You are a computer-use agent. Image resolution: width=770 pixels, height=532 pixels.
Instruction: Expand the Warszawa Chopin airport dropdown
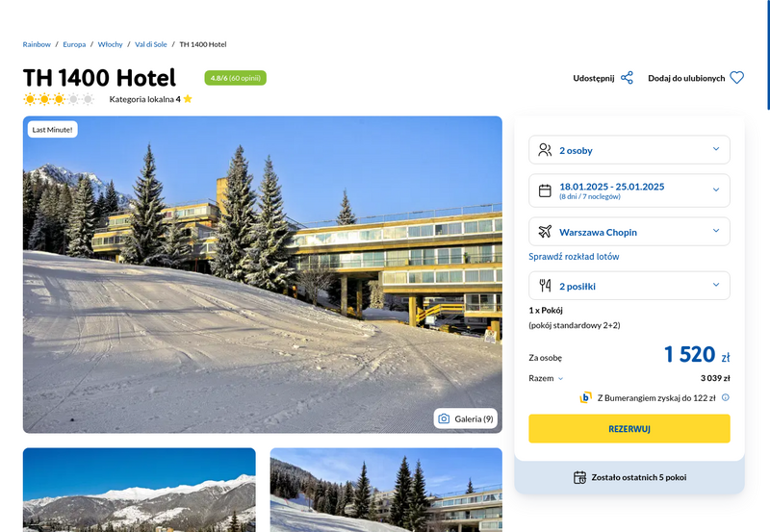(629, 232)
